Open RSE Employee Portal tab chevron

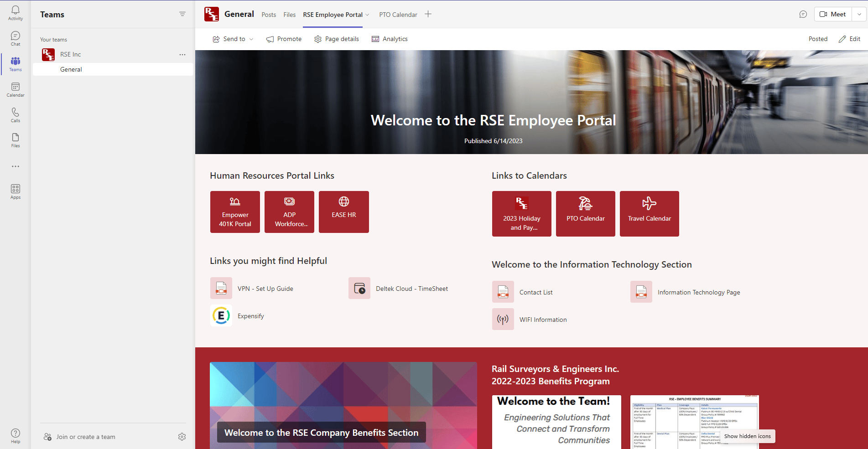pyautogui.click(x=367, y=15)
